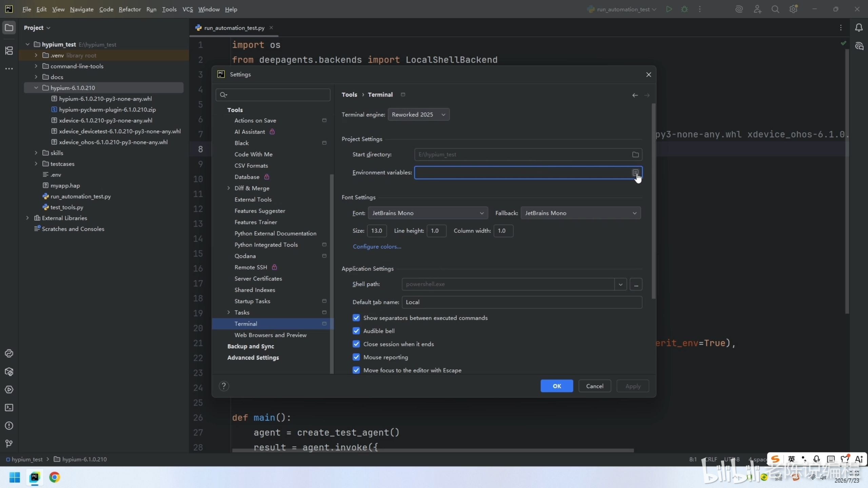868x488 pixels.
Task: Open Chrome from Windows taskbar
Action: point(55,477)
